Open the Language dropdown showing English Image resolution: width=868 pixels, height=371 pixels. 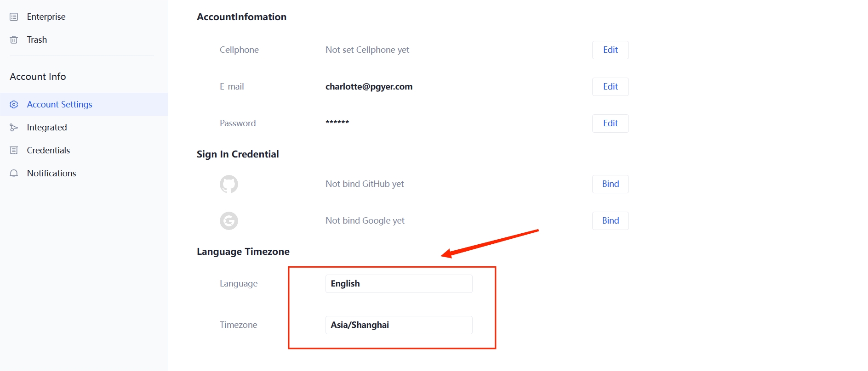point(399,284)
